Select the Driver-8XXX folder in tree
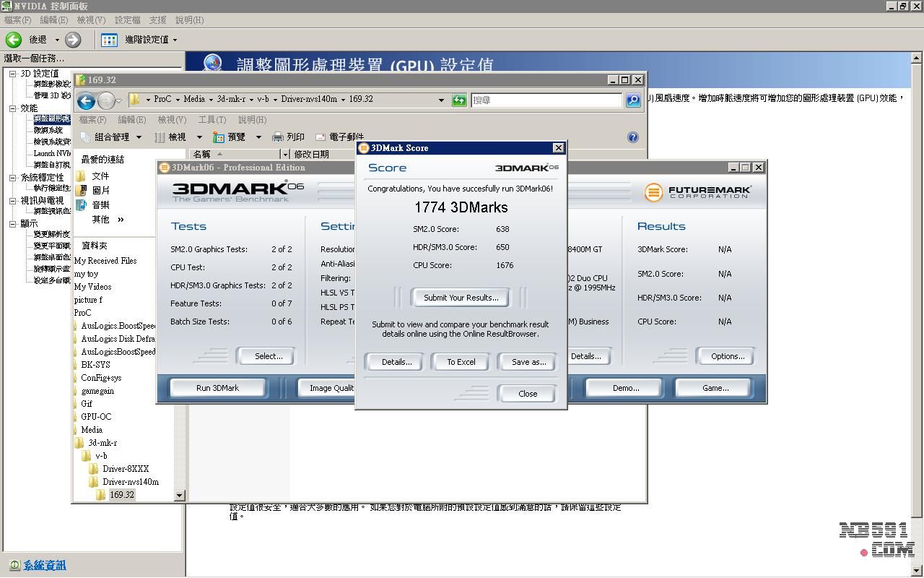Viewport: 924px width, 578px height. (125, 469)
